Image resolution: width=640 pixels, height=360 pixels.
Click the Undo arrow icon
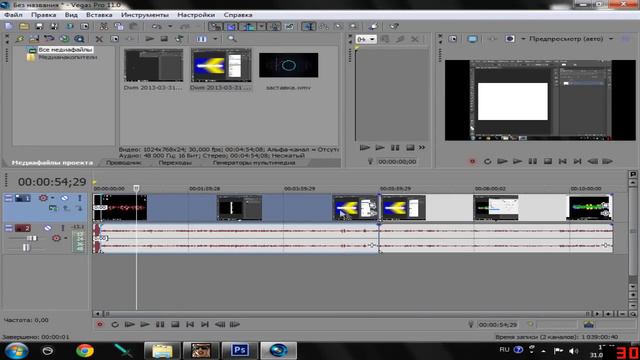tap(156, 27)
